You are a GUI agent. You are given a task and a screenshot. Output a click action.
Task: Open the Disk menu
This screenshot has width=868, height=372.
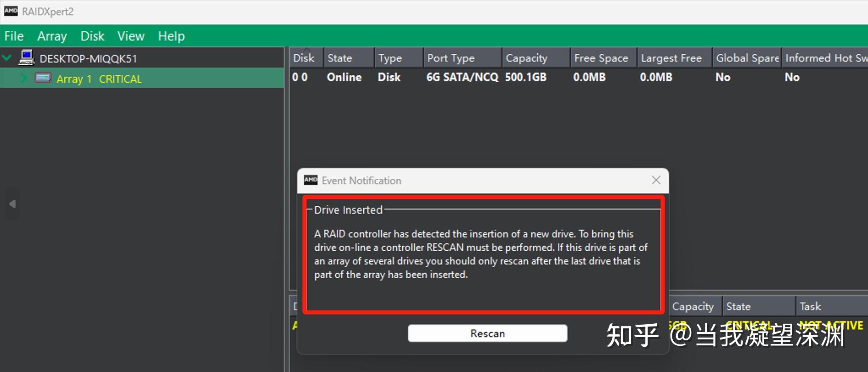click(92, 36)
